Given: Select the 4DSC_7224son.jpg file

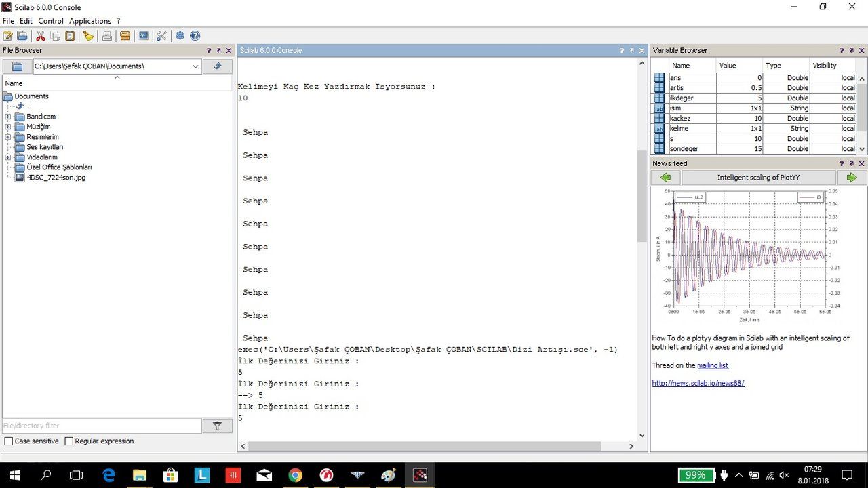Looking at the screenshot, I should (56, 178).
